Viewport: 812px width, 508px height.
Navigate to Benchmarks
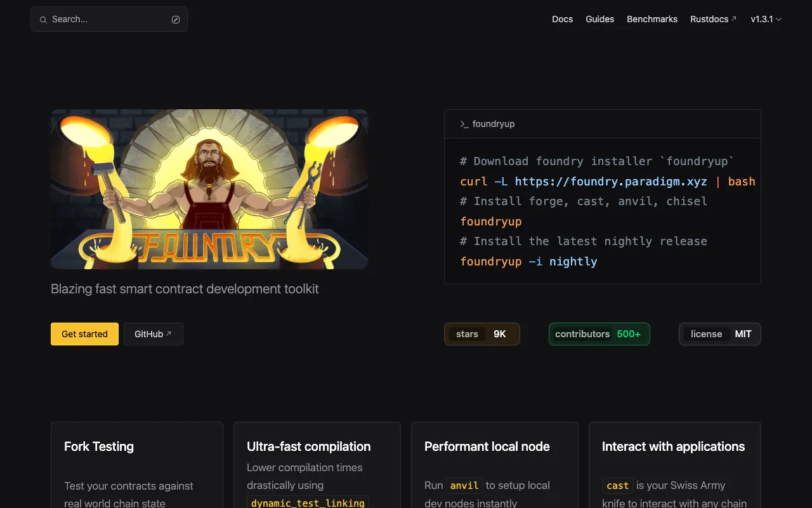click(652, 19)
